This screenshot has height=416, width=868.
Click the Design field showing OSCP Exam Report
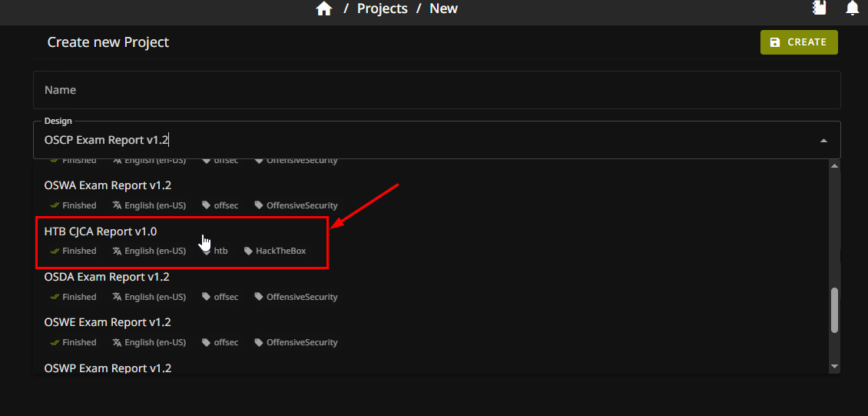pyautogui.click(x=437, y=140)
